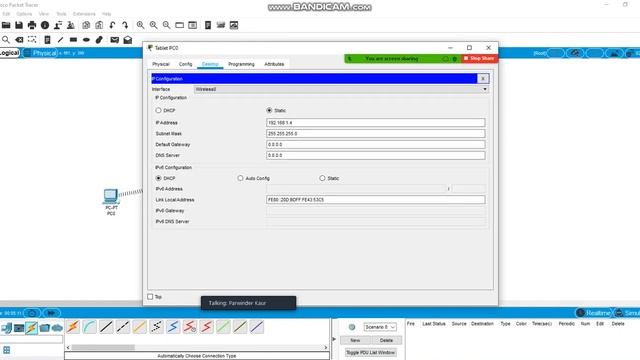Image resolution: width=640 pixels, height=360 pixels.
Task: Select the Draw Ellipse tool
Action: click(86, 40)
